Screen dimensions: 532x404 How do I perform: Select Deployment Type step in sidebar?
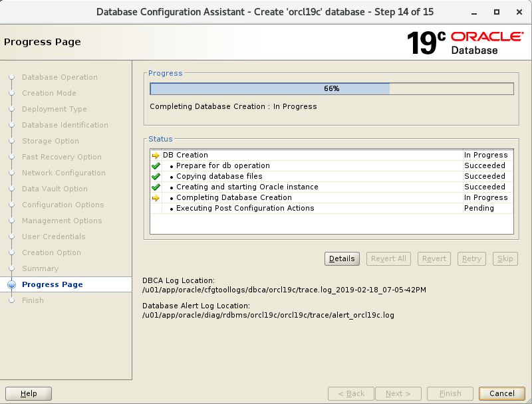[55, 109]
